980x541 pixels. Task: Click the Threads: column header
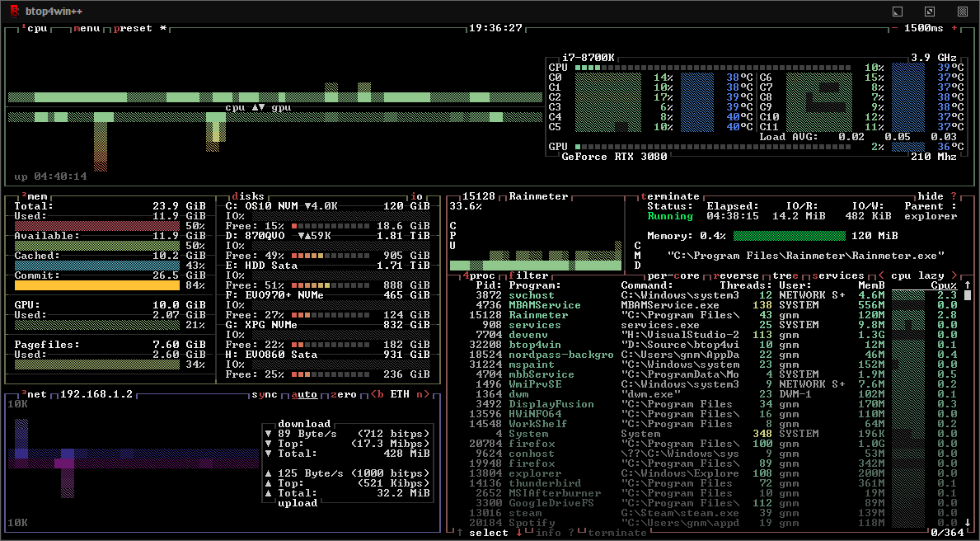746,285
